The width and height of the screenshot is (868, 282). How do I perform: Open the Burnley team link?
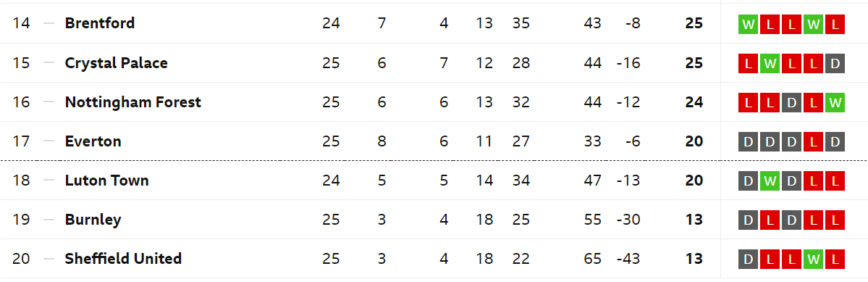(x=93, y=220)
